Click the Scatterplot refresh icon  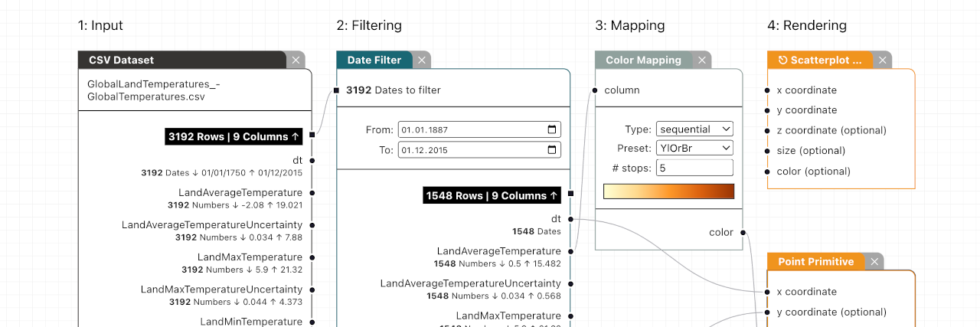[x=782, y=60]
